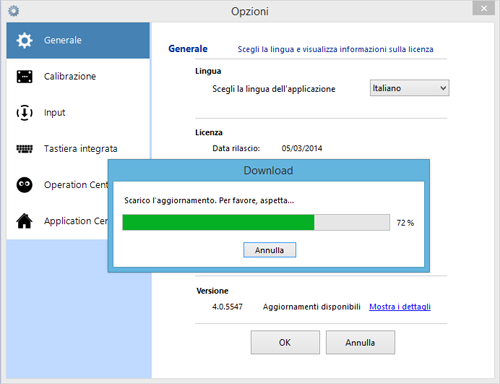The height and width of the screenshot is (384, 500).
Task: Click the Download dialog title bar
Action: 268,170
